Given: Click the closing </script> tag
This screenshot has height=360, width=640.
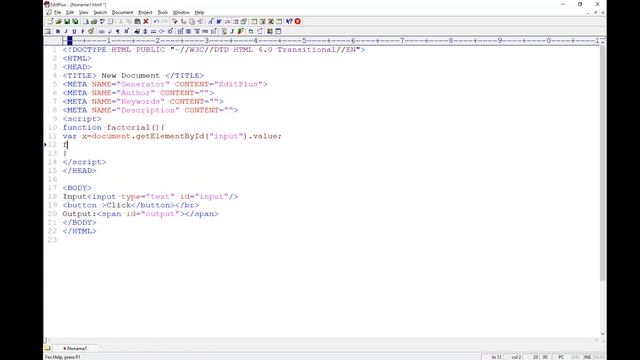Looking at the screenshot, I should [84, 162].
